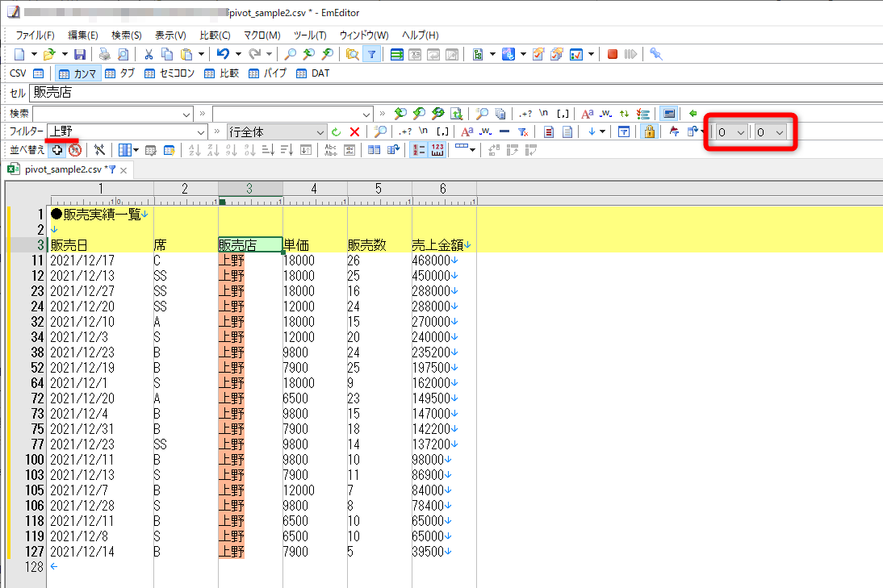This screenshot has height=588, width=883.
Task: Open the 行全体 match-mode dropdown
Action: 320,131
